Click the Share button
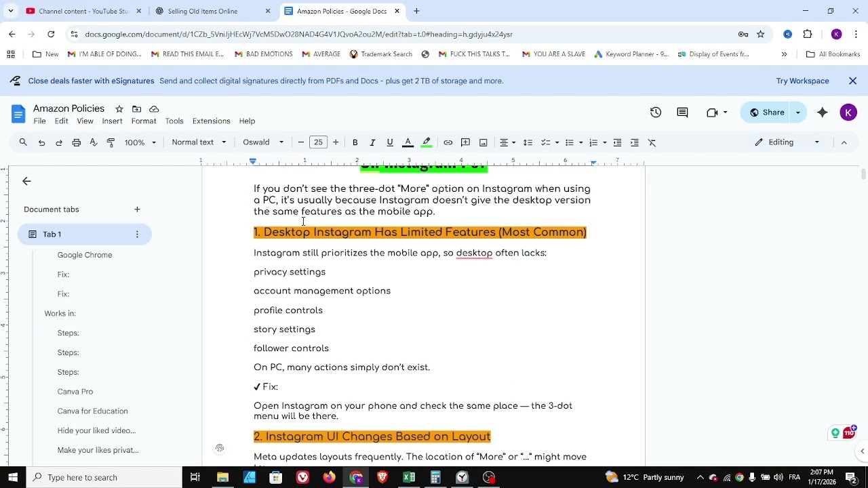 tap(766, 113)
